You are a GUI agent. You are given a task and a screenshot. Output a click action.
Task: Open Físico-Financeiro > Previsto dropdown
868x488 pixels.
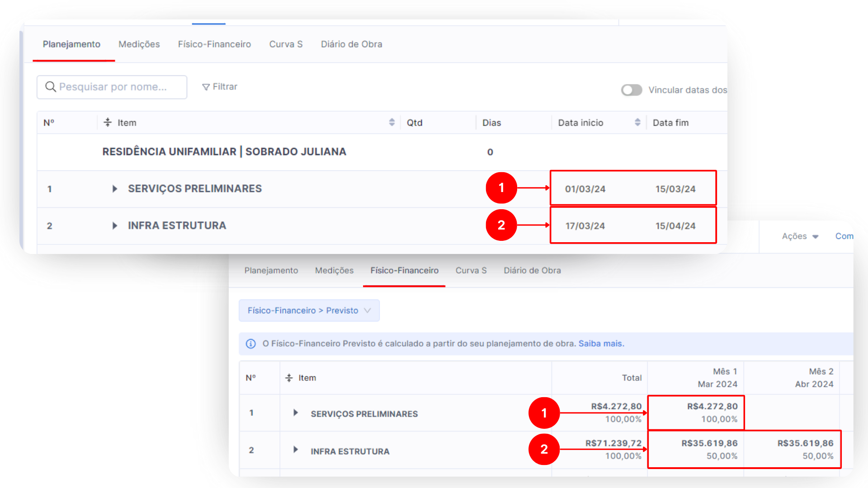[x=309, y=310]
